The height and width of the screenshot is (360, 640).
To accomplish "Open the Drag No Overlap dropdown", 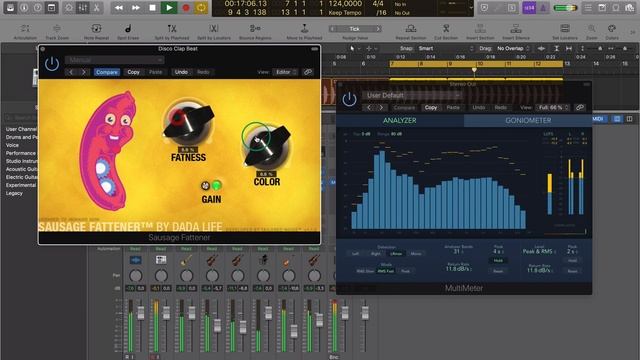I will pyautogui.click(x=513, y=48).
